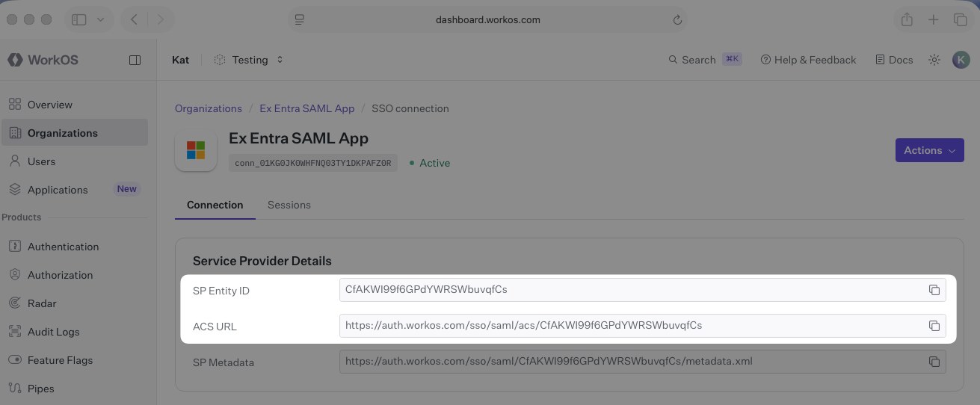This screenshot has height=405, width=980.
Task: Open Applications in sidebar
Action: (x=74, y=190)
